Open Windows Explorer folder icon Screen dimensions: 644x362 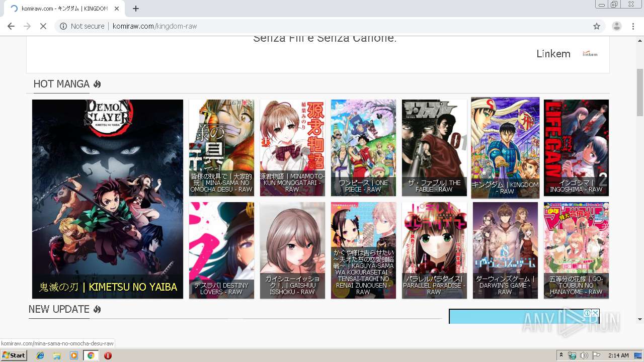tap(57, 355)
